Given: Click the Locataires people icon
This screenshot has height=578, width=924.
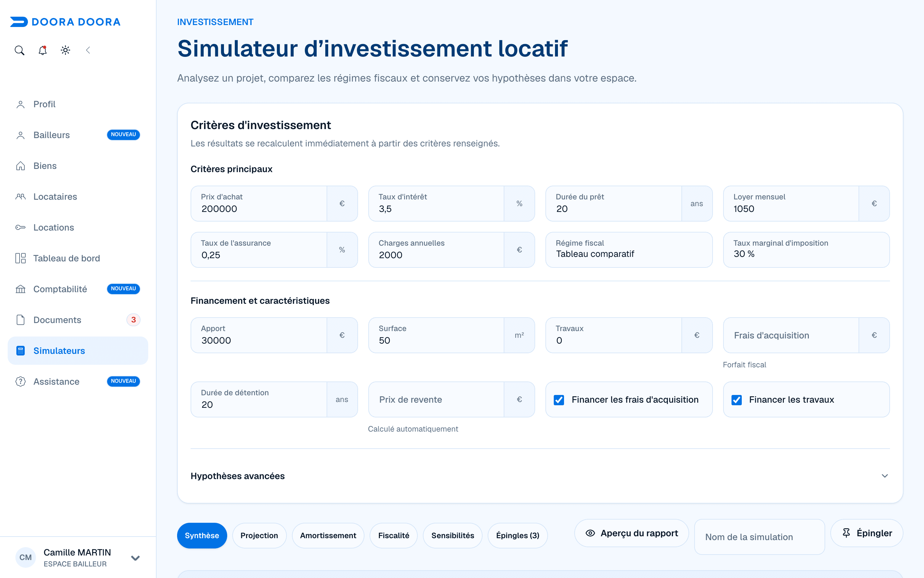Looking at the screenshot, I should pyautogui.click(x=21, y=197).
